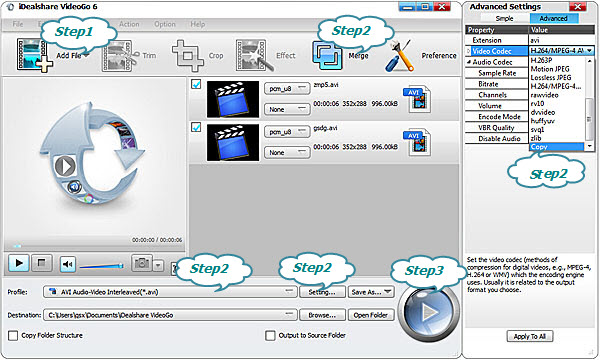Click the AVI format icon for gsdg.avi

pyautogui.click(x=417, y=143)
